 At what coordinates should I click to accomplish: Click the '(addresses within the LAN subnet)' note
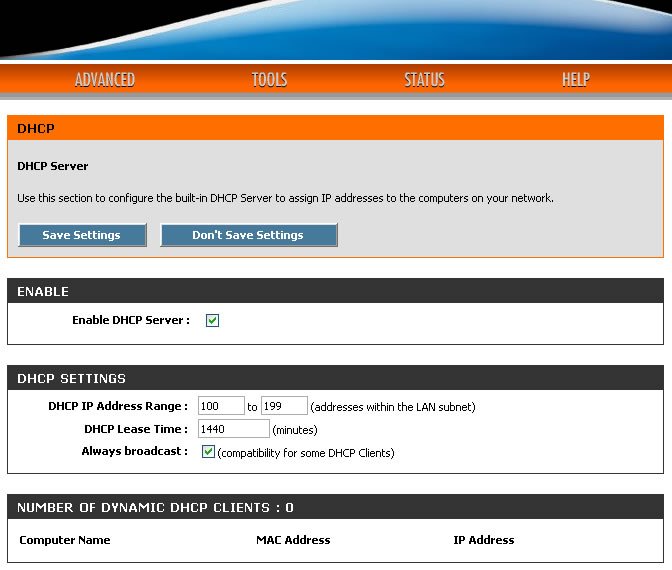[x=393, y=407]
